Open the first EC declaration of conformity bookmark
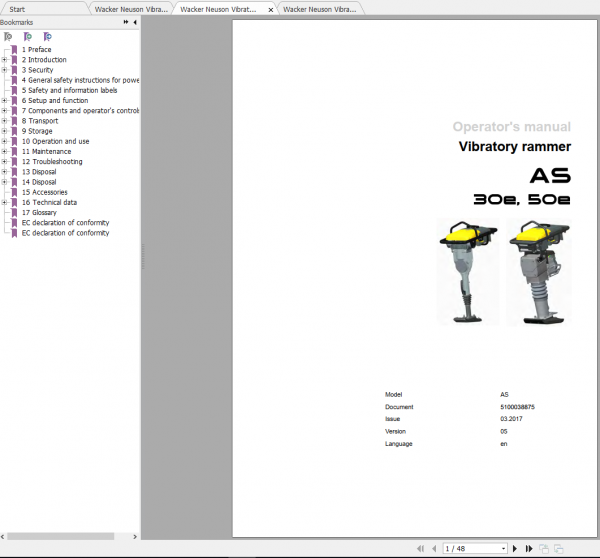The height and width of the screenshot is (558, 600). point(65,223)
